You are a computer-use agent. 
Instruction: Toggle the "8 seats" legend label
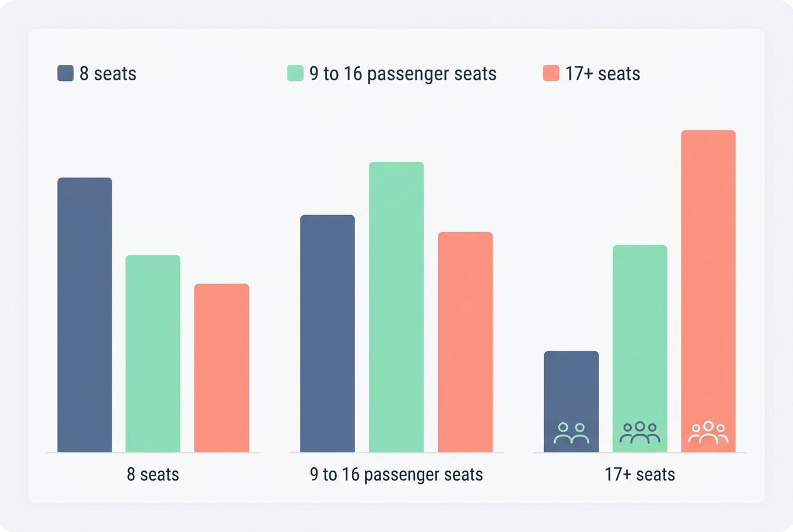(x=108, y=73)
